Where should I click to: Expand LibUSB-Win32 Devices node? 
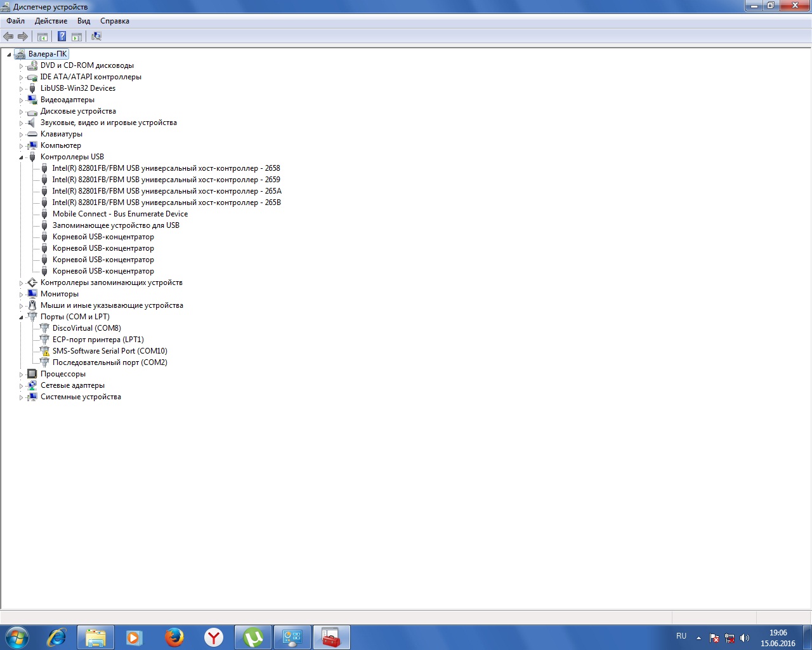21,89
